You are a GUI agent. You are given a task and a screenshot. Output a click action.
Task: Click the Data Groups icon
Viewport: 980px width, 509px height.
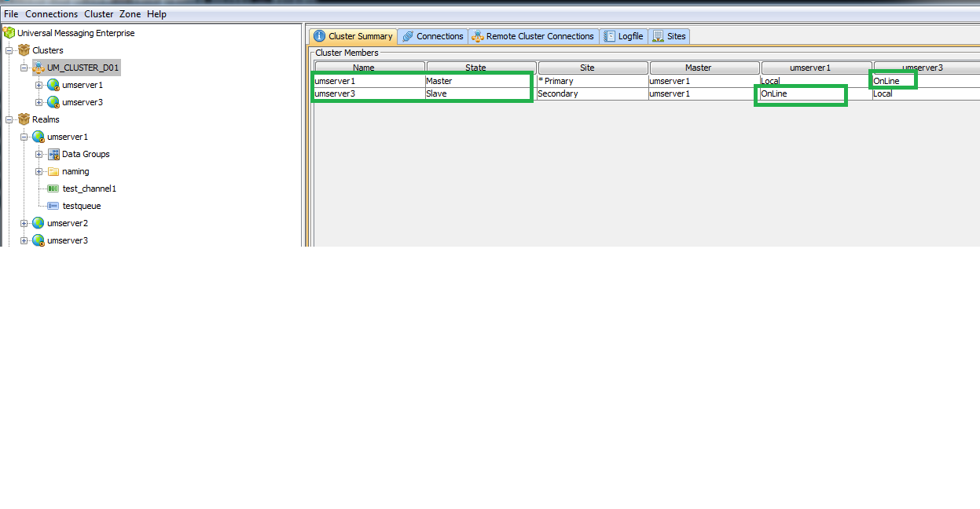click(53, 154)
